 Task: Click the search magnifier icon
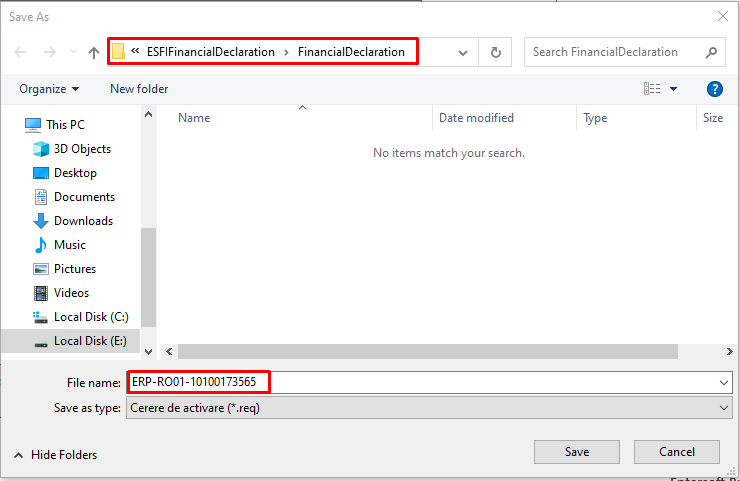click(711, 52)
